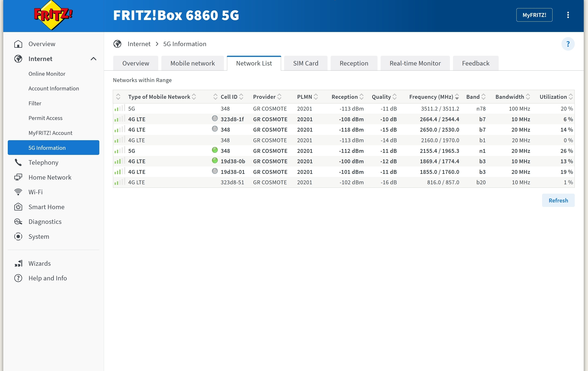Click the 5G Information breadcrumb text
This screenshot has width=588, height=371.
[185, 44]
